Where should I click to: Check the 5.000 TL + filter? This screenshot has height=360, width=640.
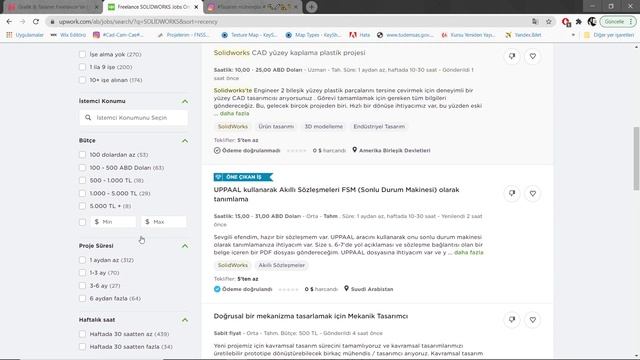tap(82, 206)
